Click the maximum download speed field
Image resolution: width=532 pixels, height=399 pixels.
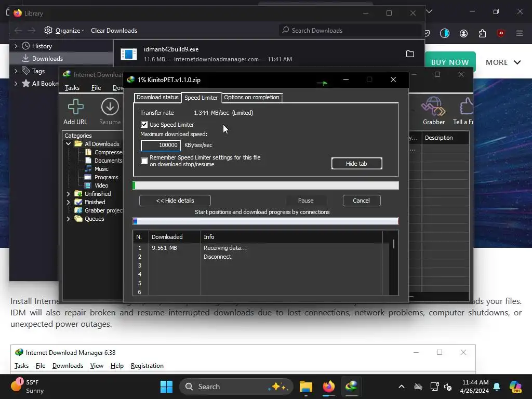click(161, 145)
